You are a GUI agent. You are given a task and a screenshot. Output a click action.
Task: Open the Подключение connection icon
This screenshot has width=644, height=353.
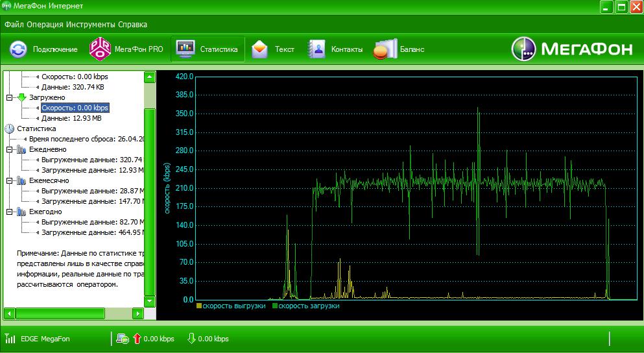19,49
